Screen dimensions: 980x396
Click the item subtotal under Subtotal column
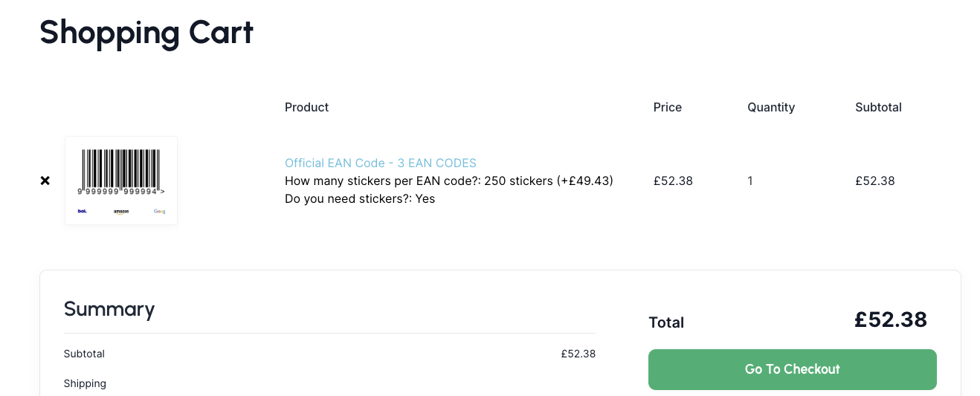pyautogui.click(x=875, y=181)
